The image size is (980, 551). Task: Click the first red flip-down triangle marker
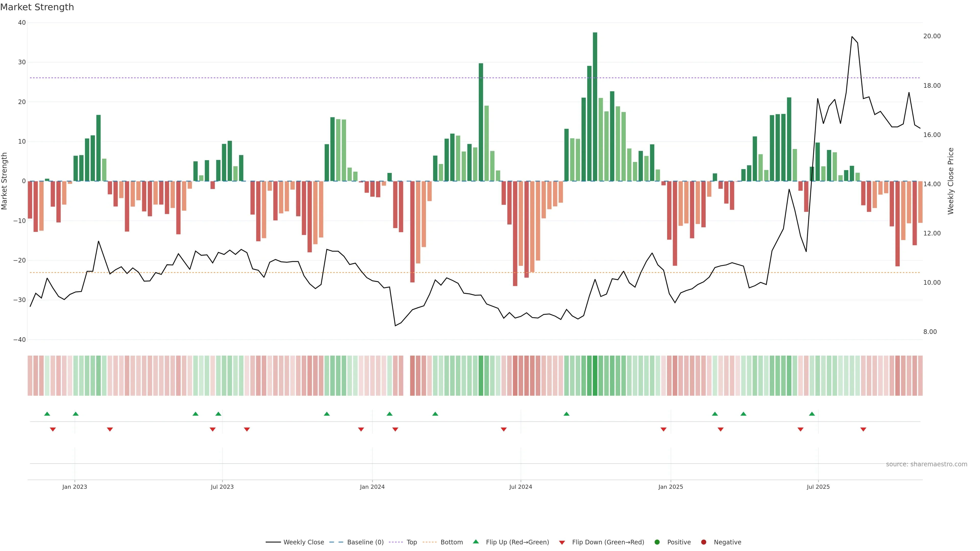(53, 429)
